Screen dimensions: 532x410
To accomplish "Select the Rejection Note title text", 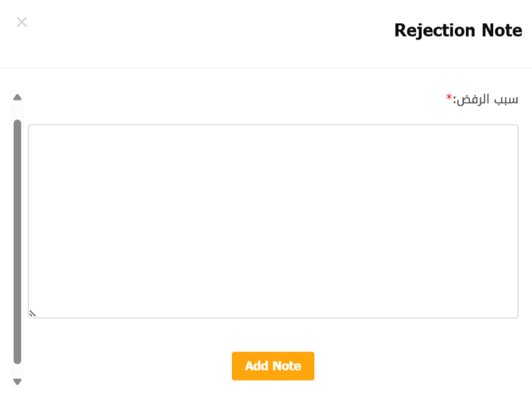I will [x=458, y=30].
